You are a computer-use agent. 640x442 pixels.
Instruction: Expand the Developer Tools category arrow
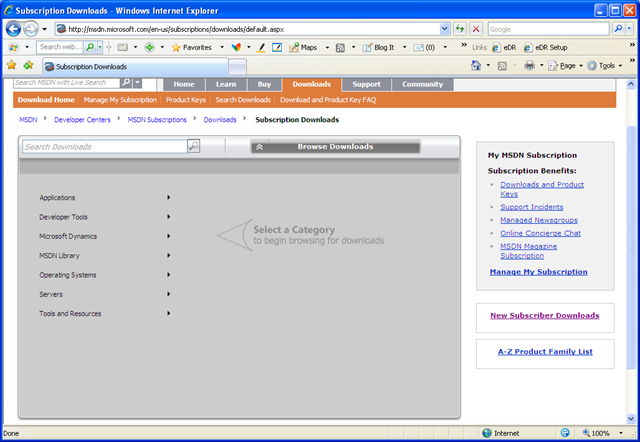click(169, 217)
